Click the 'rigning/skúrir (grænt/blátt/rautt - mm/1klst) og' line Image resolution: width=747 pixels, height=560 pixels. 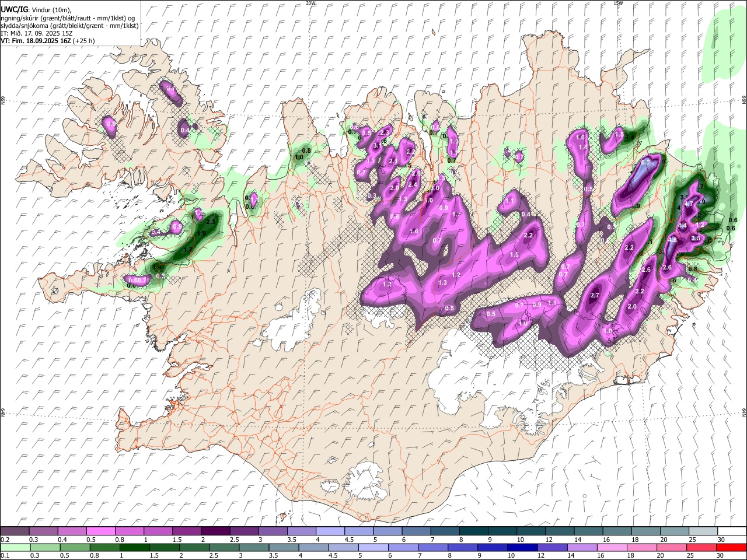click(68, 18)
